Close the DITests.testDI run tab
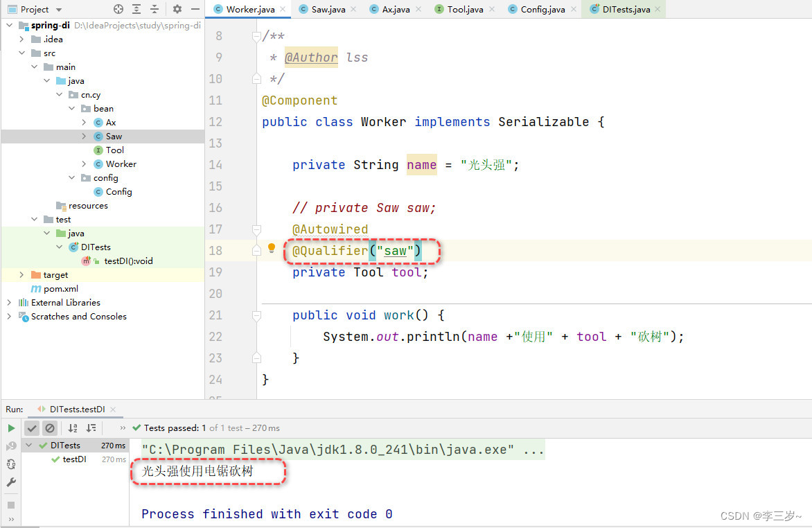Viewport: 812px width, 528px height. (113, 410)
